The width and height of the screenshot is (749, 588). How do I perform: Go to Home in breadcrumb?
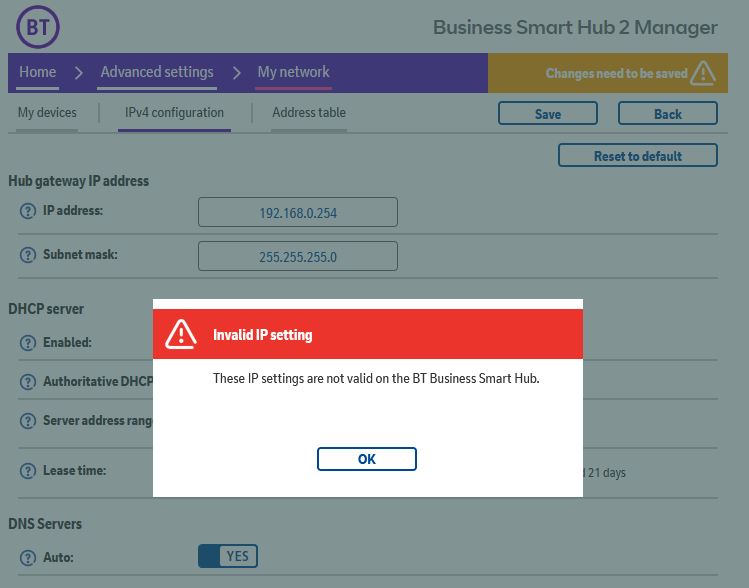pos(37,72)
